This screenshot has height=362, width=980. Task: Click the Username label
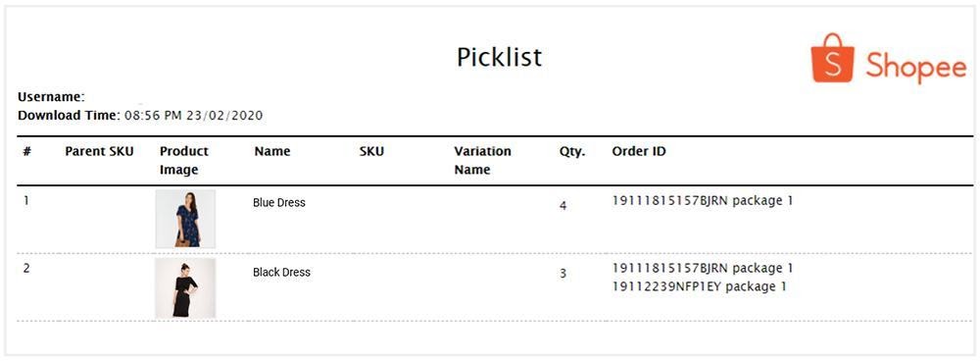pos(51,97)
